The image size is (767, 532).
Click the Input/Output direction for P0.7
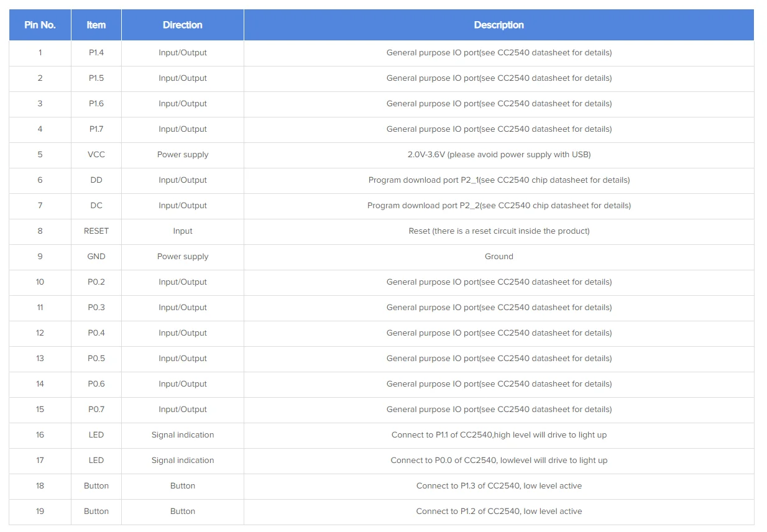coord(183,410)
